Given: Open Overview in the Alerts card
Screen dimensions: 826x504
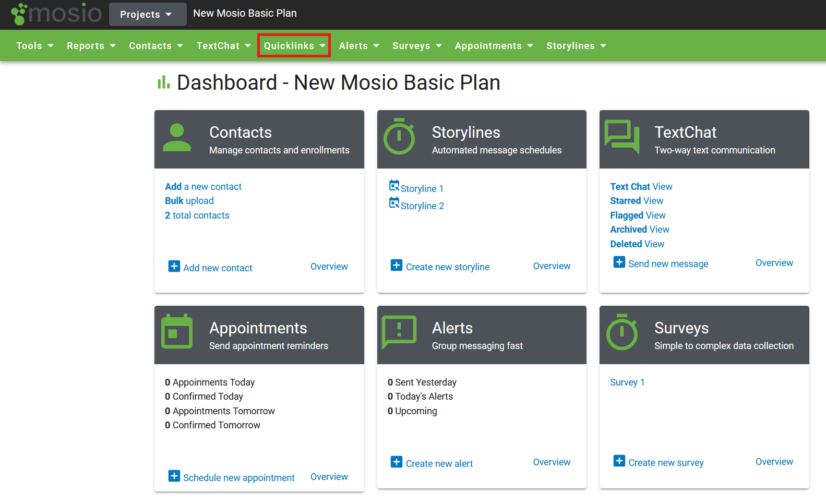Looking at the screenshot, I should coord(552,462).
